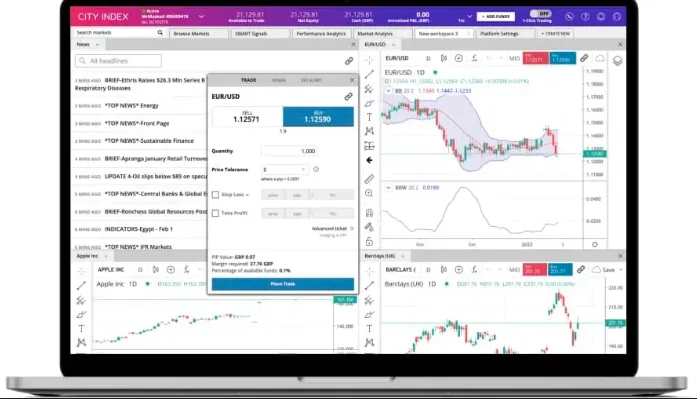Select the brush drawing tool in EUR/USD chart
This screenshot has width=697, height=399.
[369, 104]
